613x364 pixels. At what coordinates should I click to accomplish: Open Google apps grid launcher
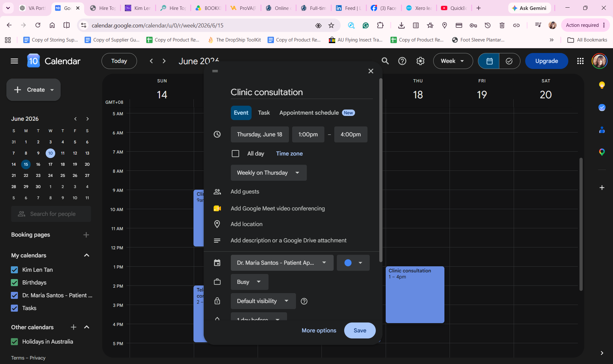point(580,61)
